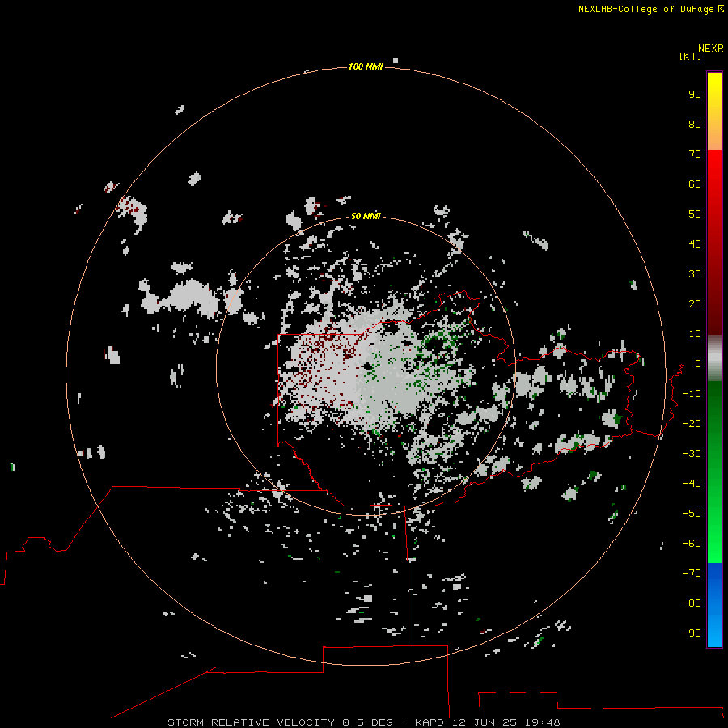728x728 pixels.
Task: Click the 19:48 time stamp text
Action: pyautogui.click(x=542, y=722)
